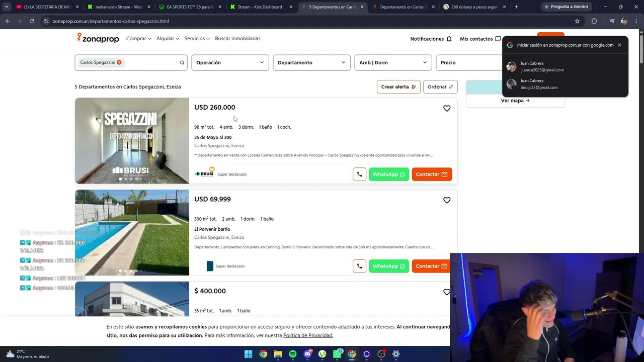The image size is (644, 362).
Task: Click the search magnifier in location field
Action: [182, 63]
